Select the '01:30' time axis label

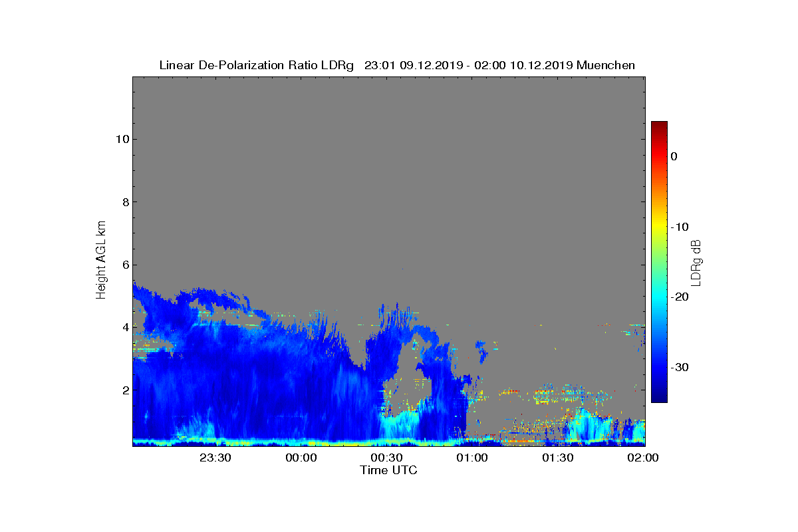point(559,458)
